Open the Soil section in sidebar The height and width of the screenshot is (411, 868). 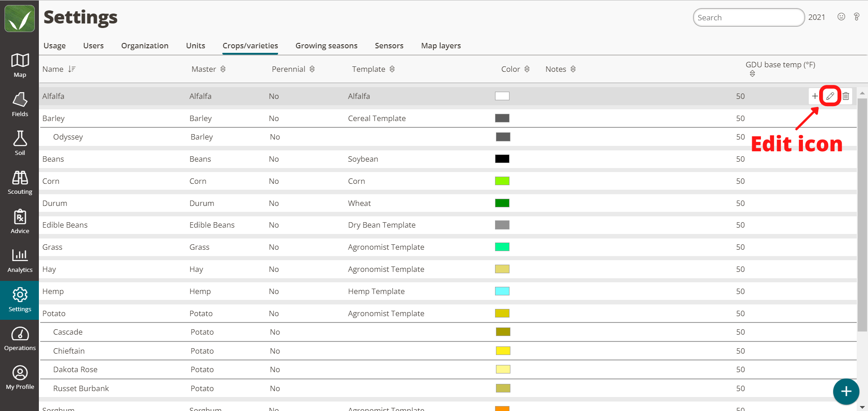pyautogui.click(x=20, y=143)
